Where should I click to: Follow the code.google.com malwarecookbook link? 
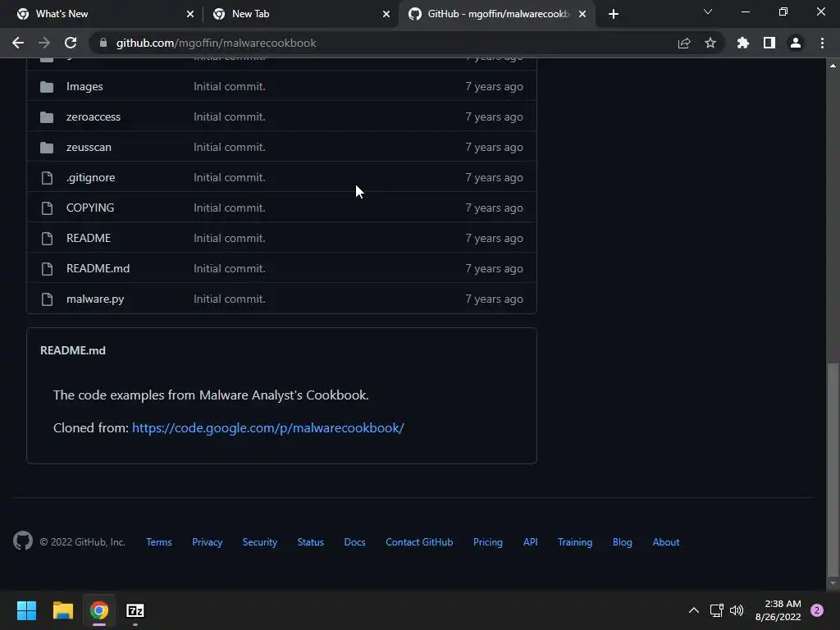click(268, 428)
